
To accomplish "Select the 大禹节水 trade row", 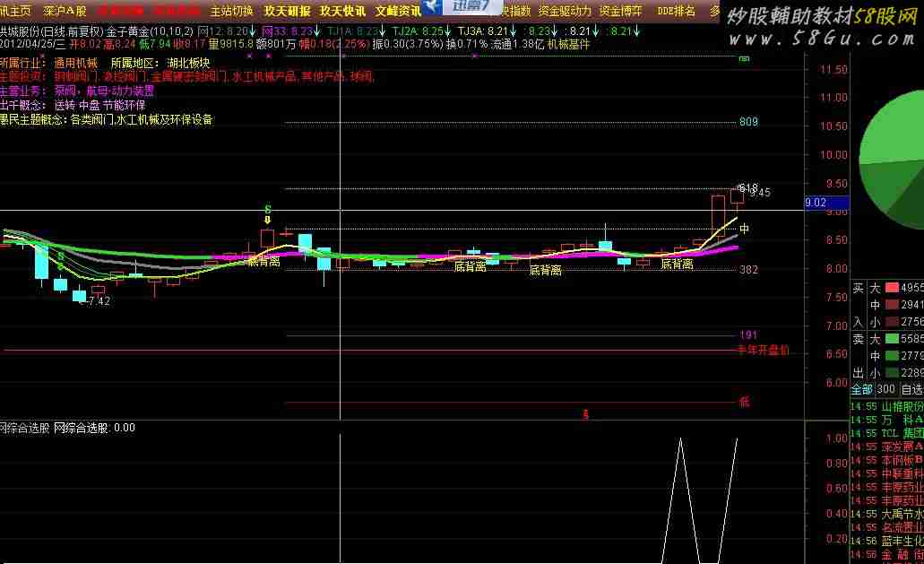I will click(887, 515).
